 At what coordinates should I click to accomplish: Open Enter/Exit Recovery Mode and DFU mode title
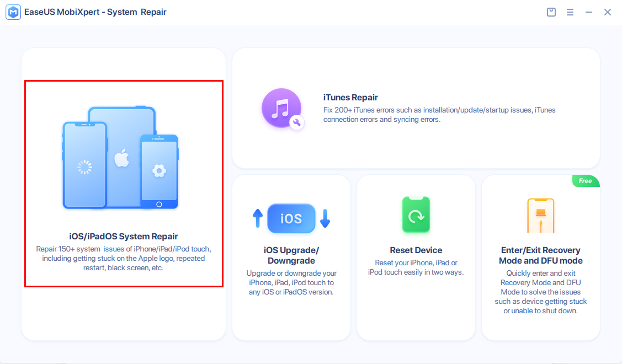540,255
